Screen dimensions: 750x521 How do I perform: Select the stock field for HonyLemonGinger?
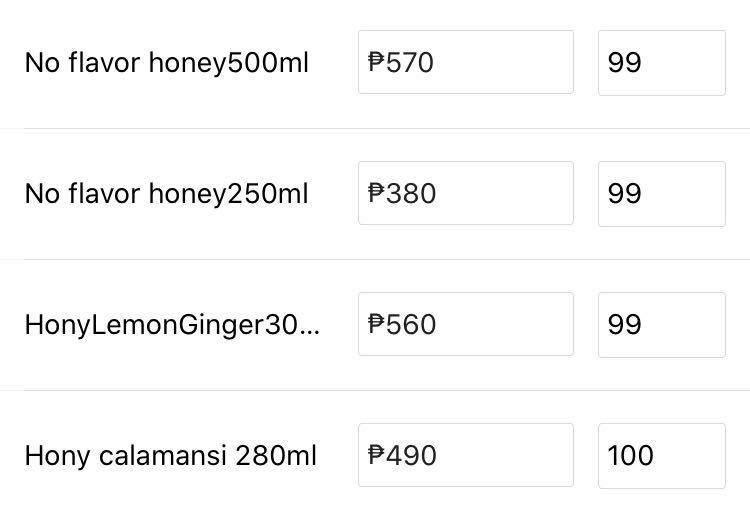(661, 325)
